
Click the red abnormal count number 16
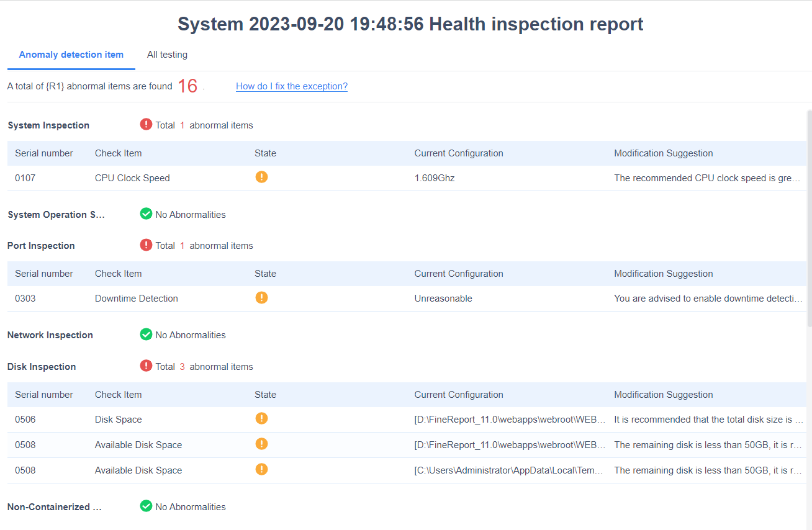(187, 86)
